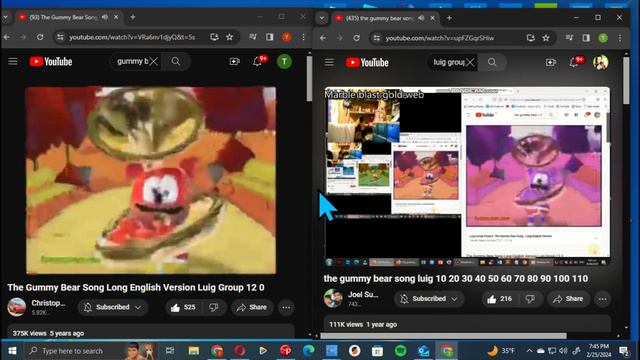Viewport: 640px width, 360px height.
Task: Expand the Subscribed chevron on right video
Action: [x=454, y=299]
